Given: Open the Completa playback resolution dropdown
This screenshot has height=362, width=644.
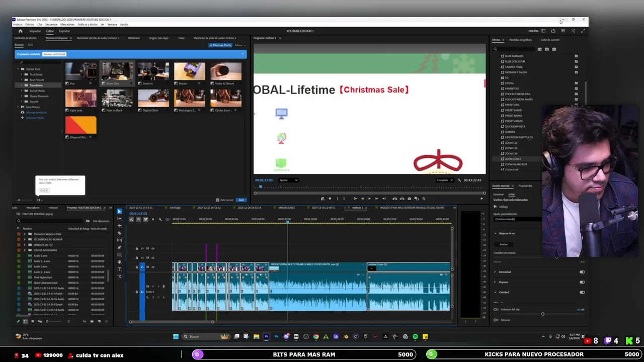Looking at the screenshot, I should click(x=445, y=180).
